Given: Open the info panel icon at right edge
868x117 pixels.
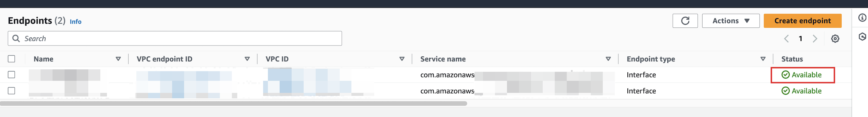Looking at the screenshot, I should pyautogui.click(x=862, y=17).
